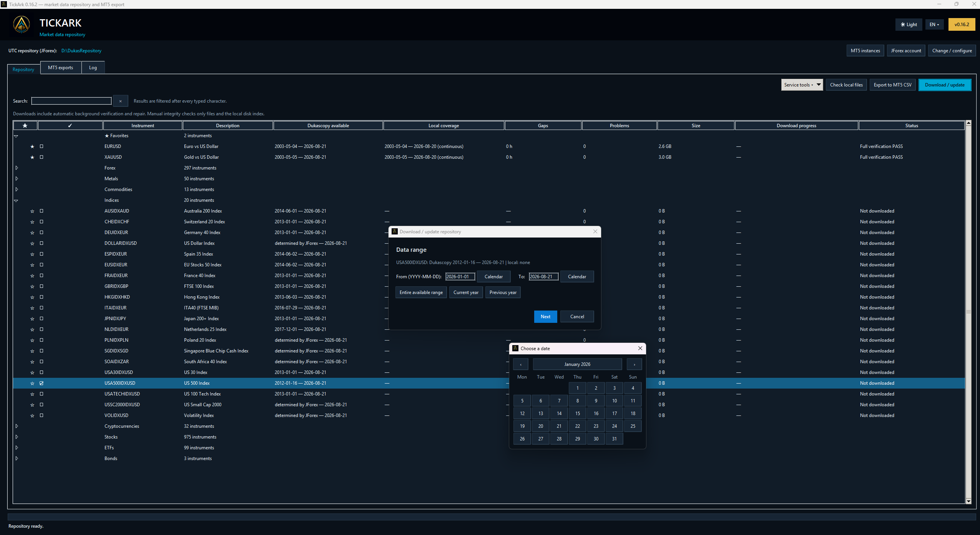Sort by favorites star column header
The height and width of the screenshot is (535, 980).
pos(25,126)
